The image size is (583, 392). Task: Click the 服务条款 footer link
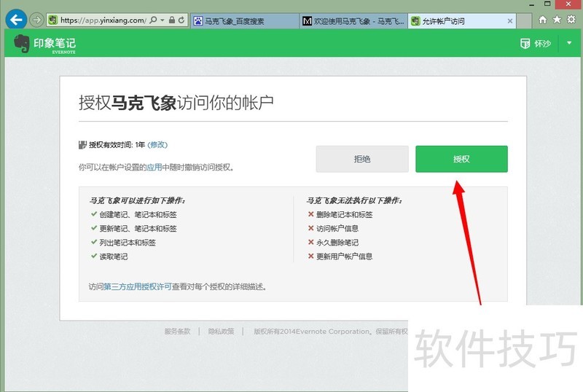[177, 332]
